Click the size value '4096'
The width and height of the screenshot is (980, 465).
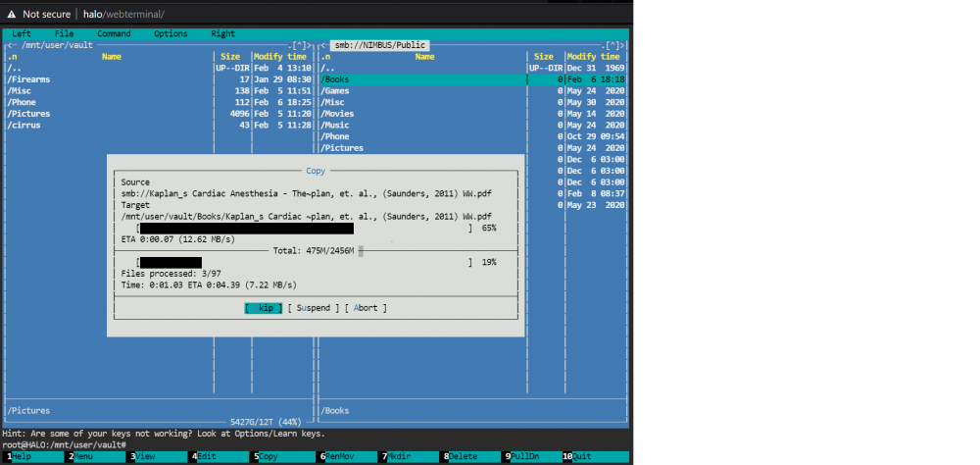pyautogui.click(x=239, y=114)
